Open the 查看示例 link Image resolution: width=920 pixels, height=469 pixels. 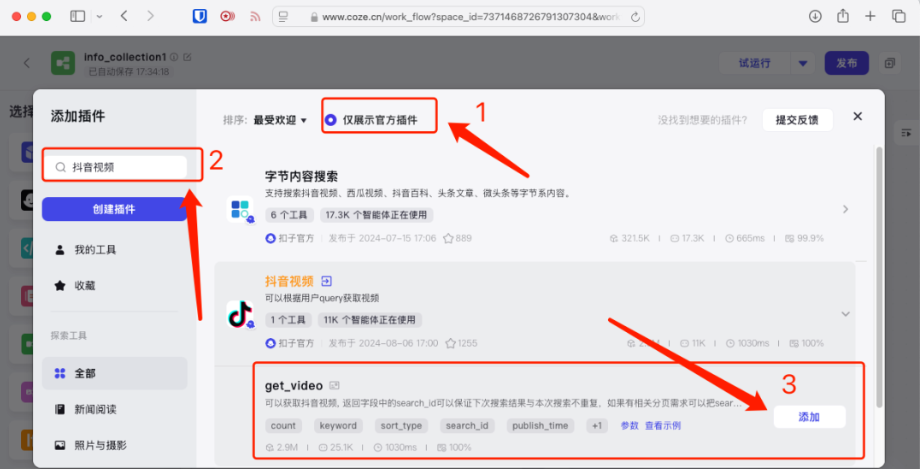click(x=663, y=426)
